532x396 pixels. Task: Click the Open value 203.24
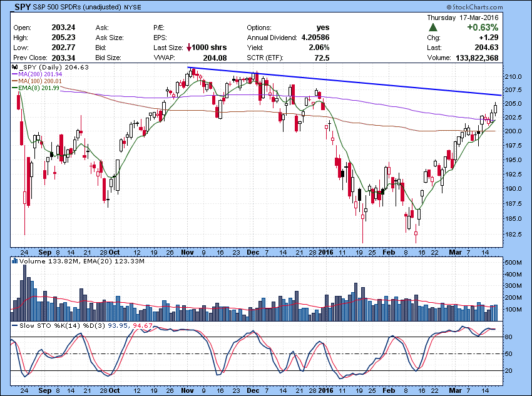click(x=63, y=28)
